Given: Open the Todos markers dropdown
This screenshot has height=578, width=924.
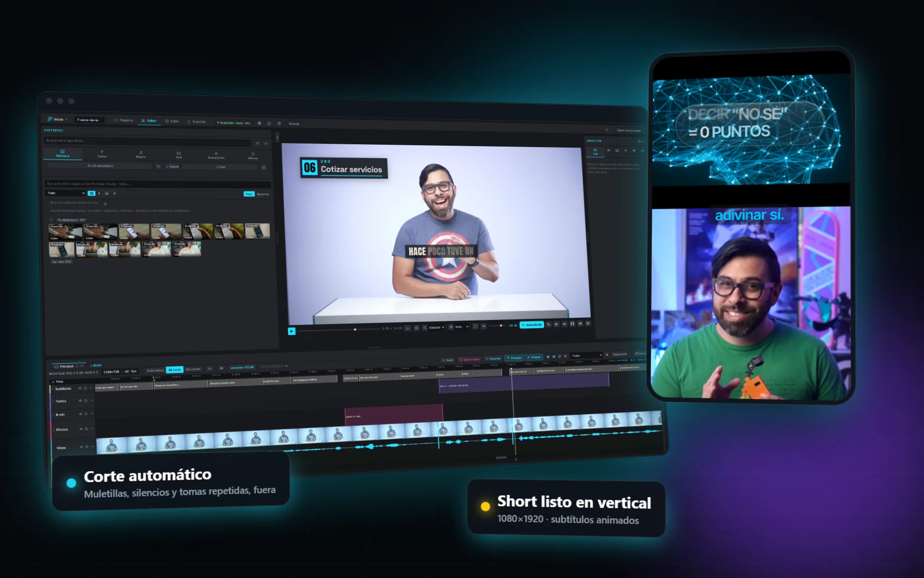Looking at the screenshot, I should (x=587, y=355).
